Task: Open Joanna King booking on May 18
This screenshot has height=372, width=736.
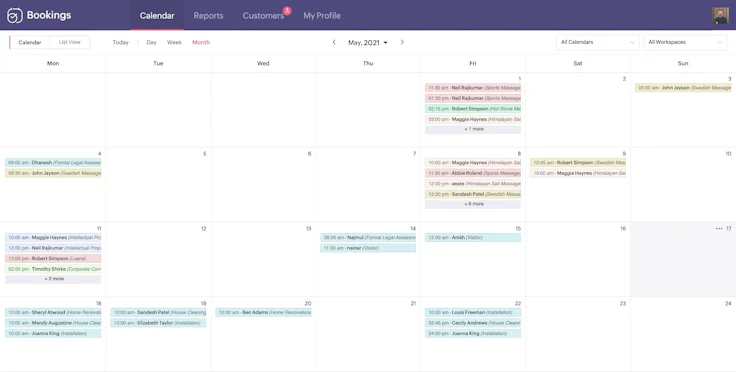Action: tap(53, 334)
